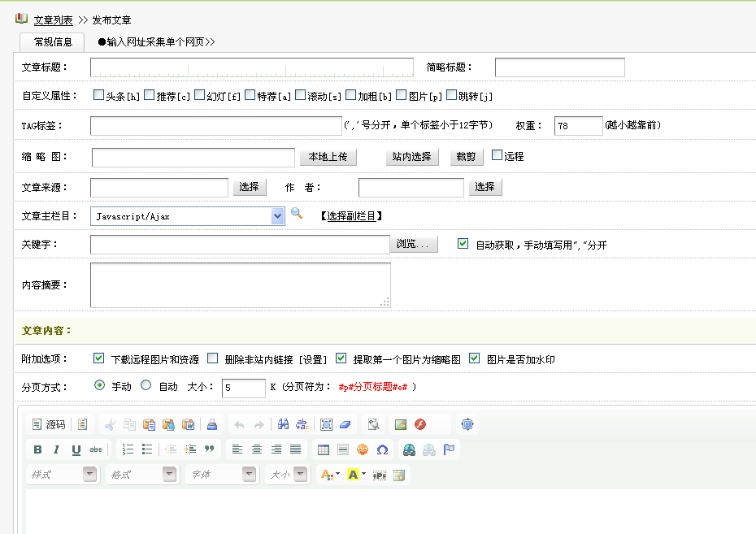Select 自动 pagination radio button
Image resolution: width=756 pixels, height=534 pixels.
tap(146, 386)
